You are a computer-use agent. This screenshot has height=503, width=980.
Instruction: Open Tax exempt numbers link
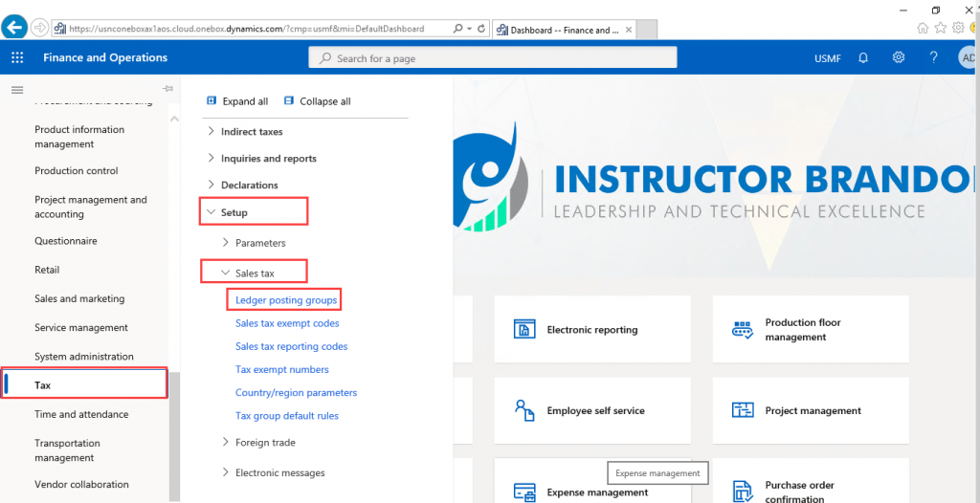point(282,369)
